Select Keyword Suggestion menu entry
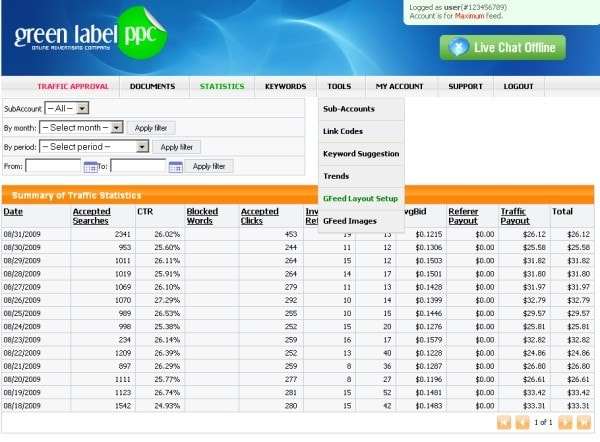600x442 pixels. [361, 154]
